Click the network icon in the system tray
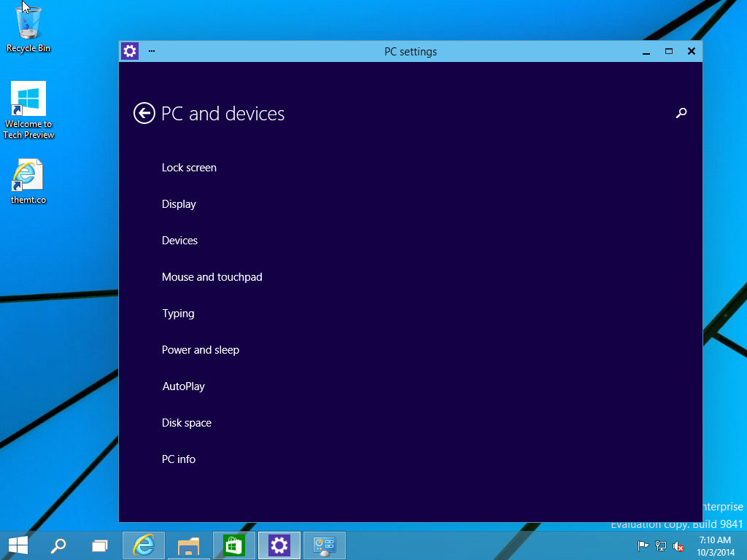The height and width of the screenshot is (560, 747). (x=660, y=545)
